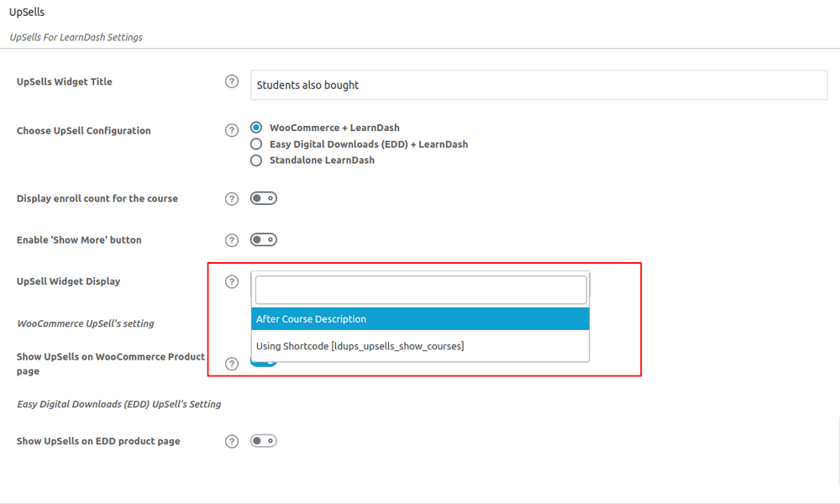Click help icon for UpSells Widget Title
The width and height of the screenshot is (840, 504).
pos(232,81)
